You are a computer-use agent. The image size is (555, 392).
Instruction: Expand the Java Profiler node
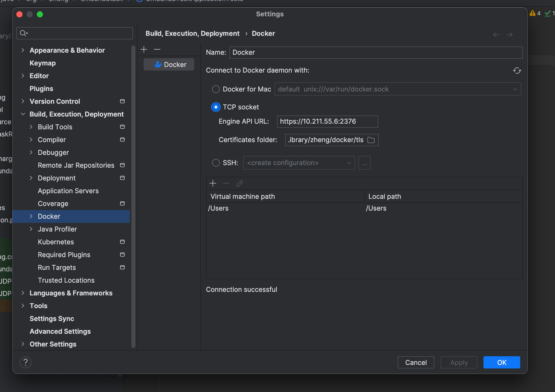pos(31,229)
